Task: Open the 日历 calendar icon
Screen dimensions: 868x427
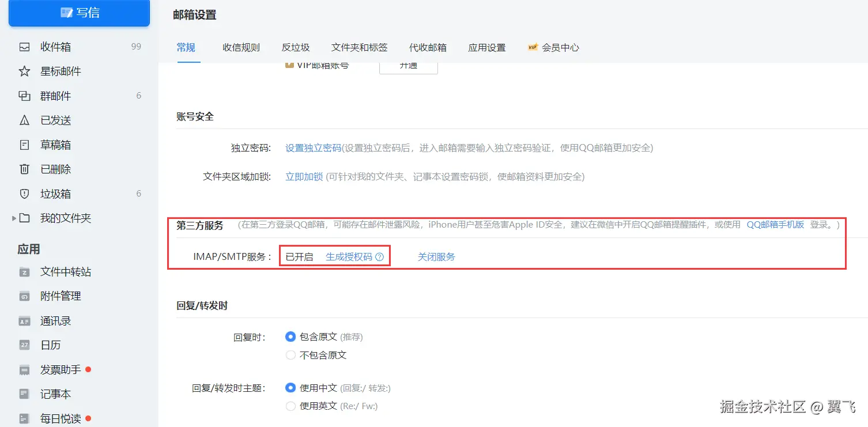Action: click(x=24, y=345)
